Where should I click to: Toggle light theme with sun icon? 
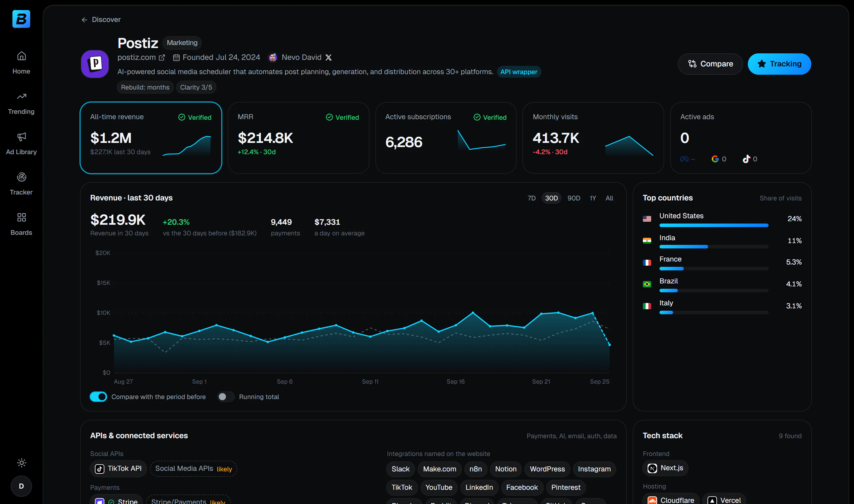point(22,462)
